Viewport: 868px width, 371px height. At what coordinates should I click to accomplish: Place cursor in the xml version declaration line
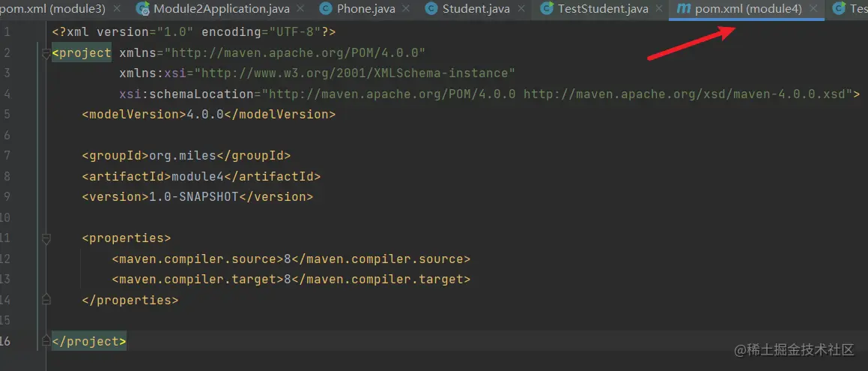click(x=194, y=32)
